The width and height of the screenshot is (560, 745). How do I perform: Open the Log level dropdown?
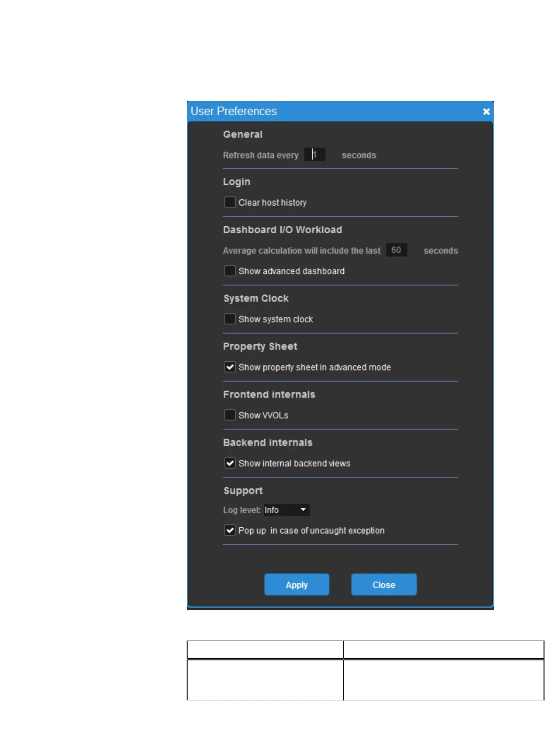coord(286,510)
